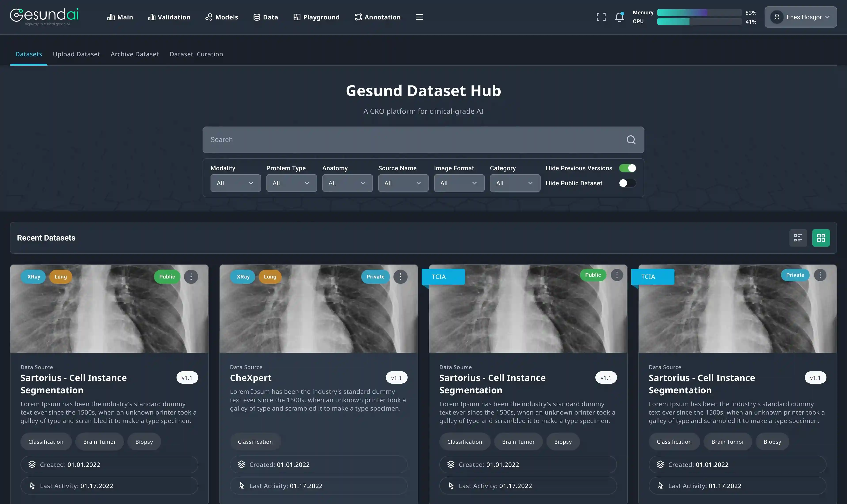Open the notifications bell

(x=619, y=17)
